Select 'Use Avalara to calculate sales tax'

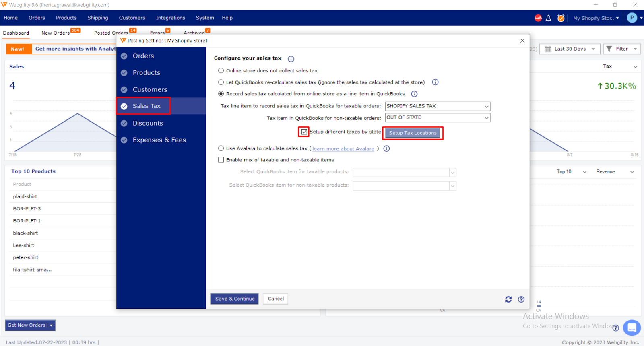[221, 148]
